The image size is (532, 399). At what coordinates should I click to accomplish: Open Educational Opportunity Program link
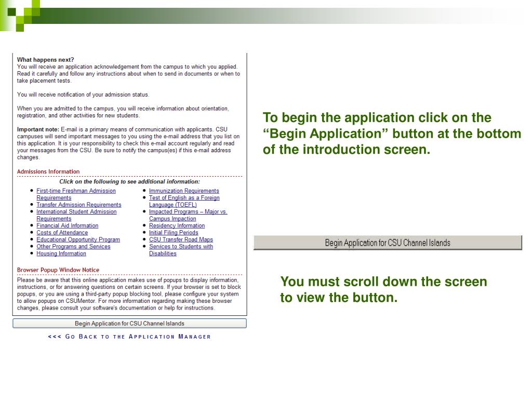tap(78, 240)
